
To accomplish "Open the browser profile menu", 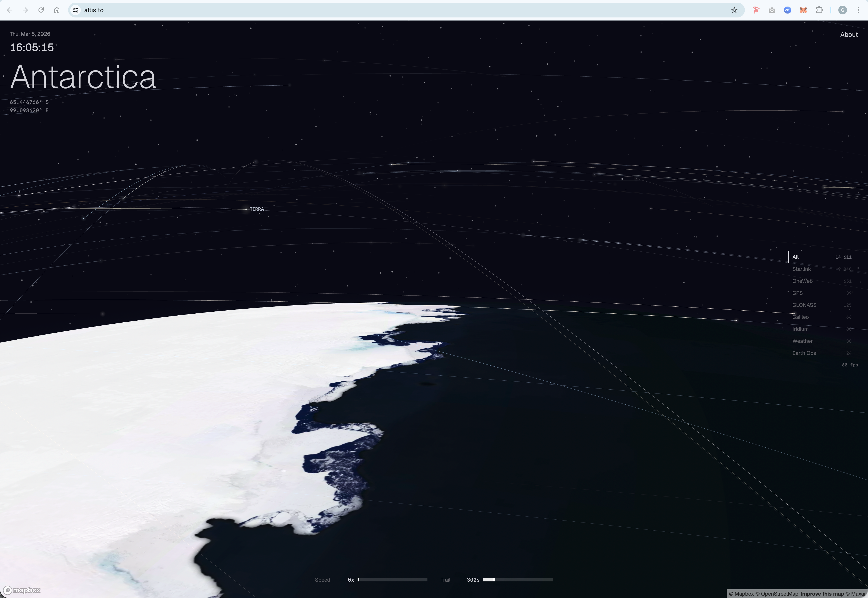I will (842, 10).
